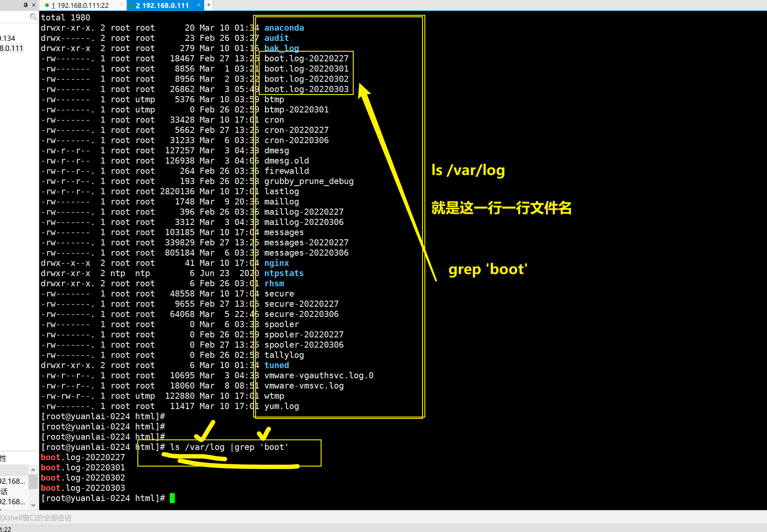The width and height of the screenshot is (767, 532).
Task: Click the 'maillog-20220227' file name
Action: (304, 212)
